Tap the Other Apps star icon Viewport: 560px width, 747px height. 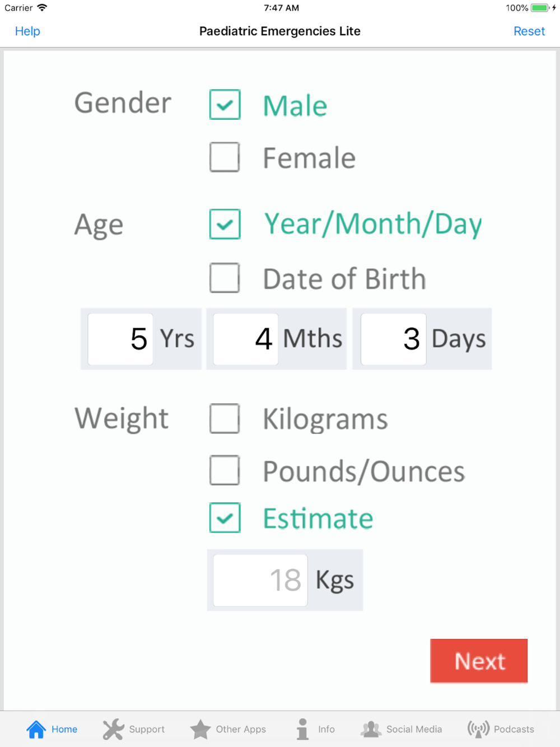pos(200,729)
